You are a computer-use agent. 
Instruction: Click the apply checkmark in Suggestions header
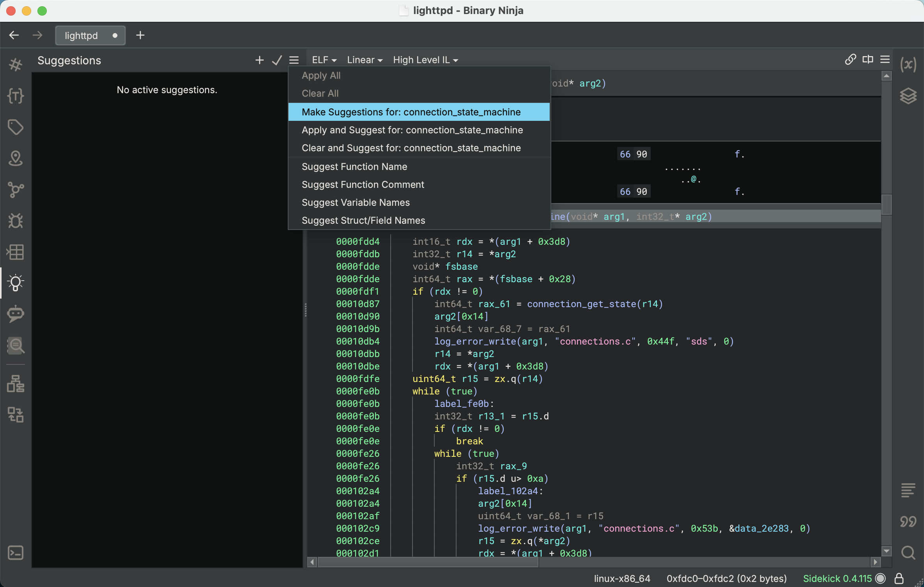[x=277, y=60]
